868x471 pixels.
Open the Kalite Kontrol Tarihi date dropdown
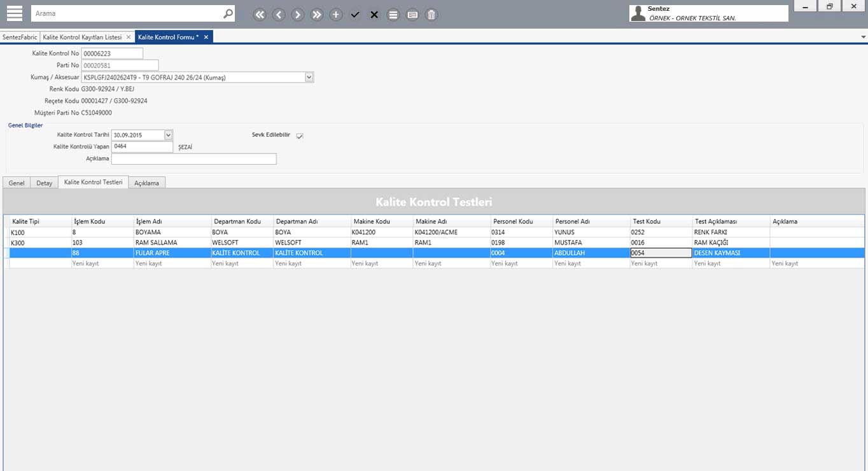pyautogui.click(x=169, y=135)
